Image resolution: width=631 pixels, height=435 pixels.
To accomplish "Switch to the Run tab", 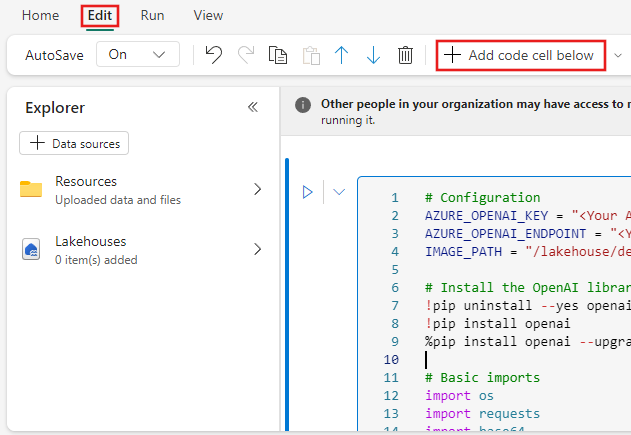I will [x=152, y=16].
